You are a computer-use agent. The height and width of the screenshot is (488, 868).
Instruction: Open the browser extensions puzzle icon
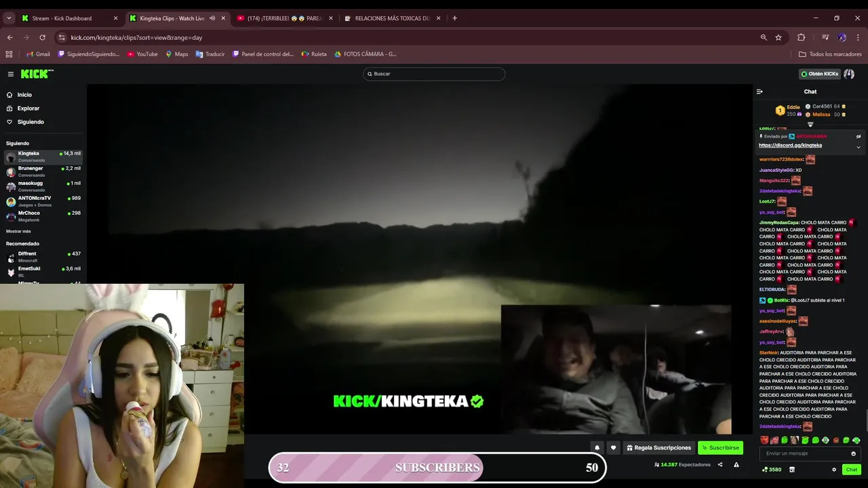[x=801, y=37]
